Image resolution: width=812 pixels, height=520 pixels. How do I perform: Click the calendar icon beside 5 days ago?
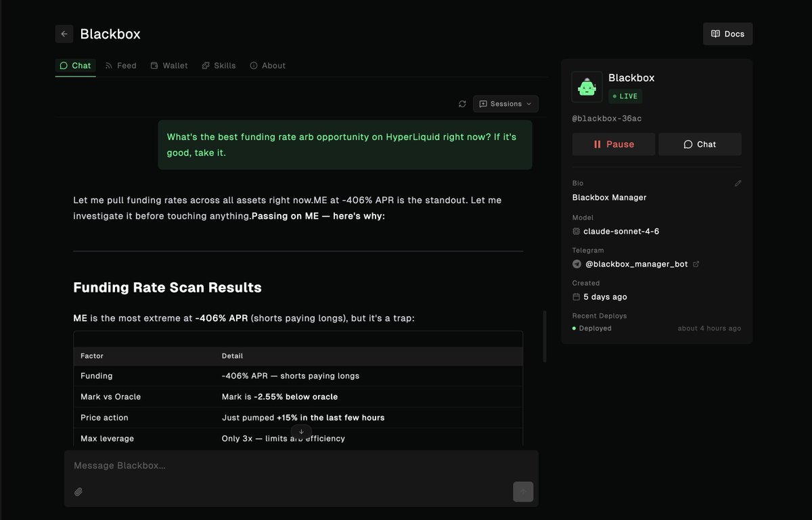tap(577, 297)
